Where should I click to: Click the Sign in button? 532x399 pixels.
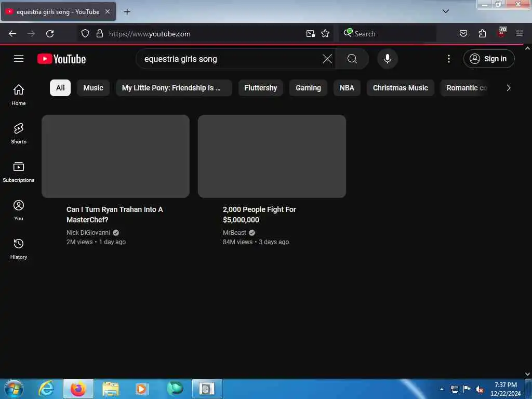[489, 59]
